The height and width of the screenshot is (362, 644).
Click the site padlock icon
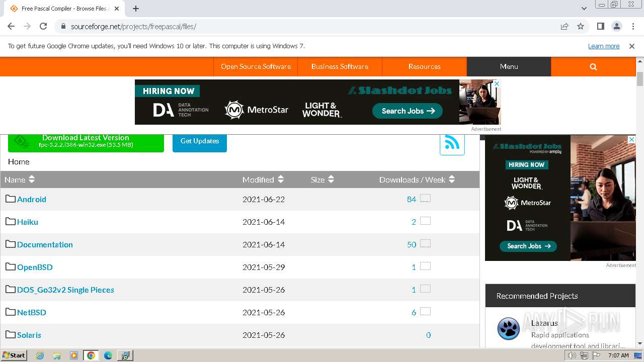pos(63,26)
